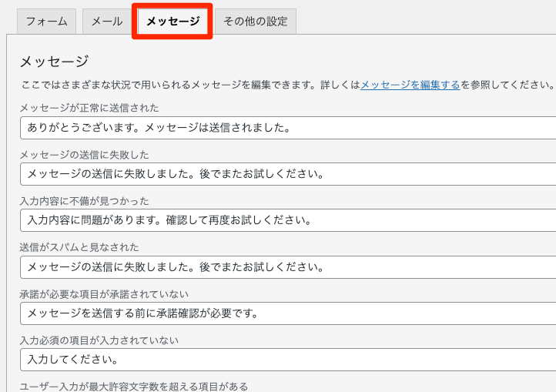Click the 承諾確認が必要です message field

(x=285, y=313)
